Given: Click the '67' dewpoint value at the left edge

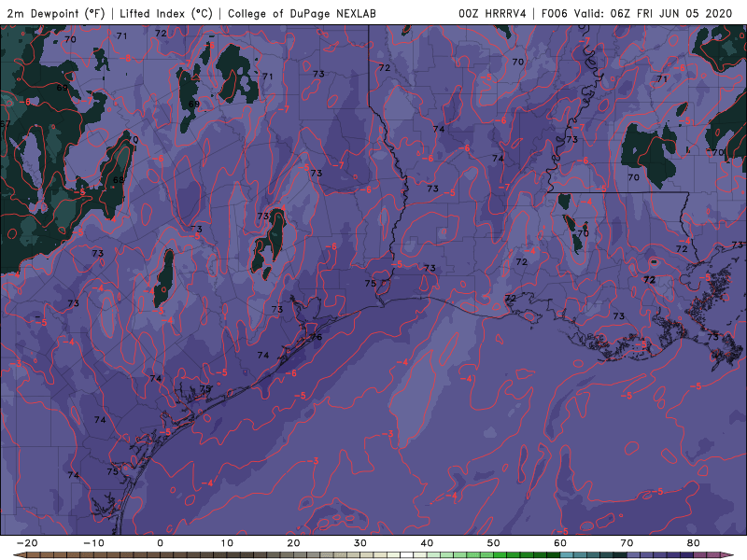Looking at the screenshot, I should click(6, 124).
